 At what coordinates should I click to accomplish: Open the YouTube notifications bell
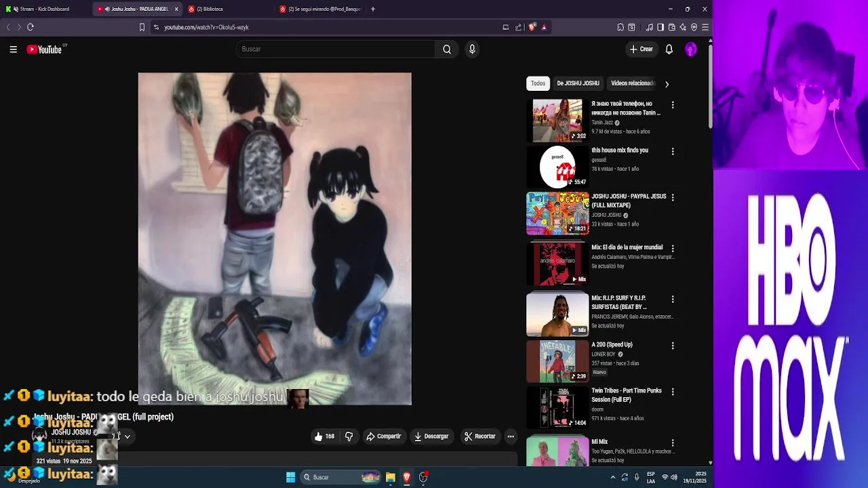click(x=669, y=49)
